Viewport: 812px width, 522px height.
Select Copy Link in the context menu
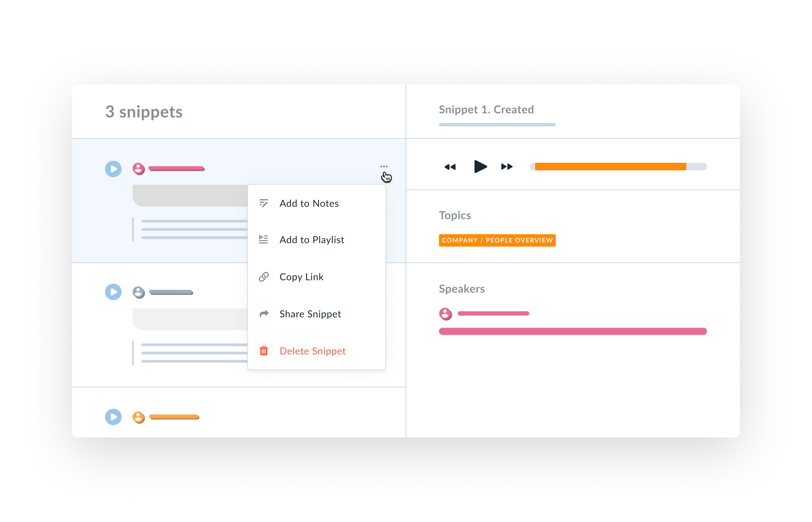(x=317, y=277)
